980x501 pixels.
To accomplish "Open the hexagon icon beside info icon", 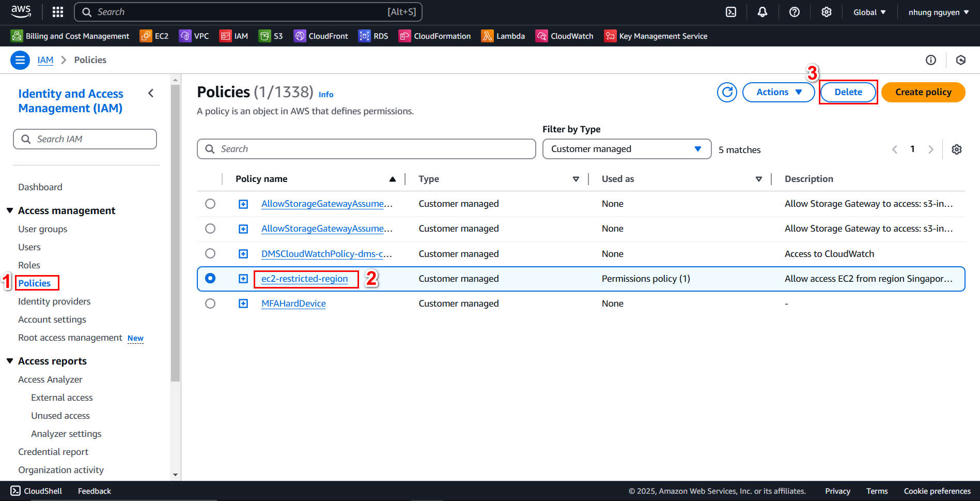I will tap(961, 60).
